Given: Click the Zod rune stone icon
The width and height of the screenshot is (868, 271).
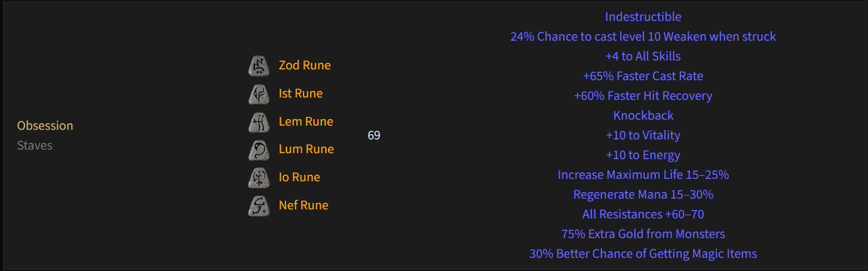Looking at the screenshot, I should click(x=259, y=65).
